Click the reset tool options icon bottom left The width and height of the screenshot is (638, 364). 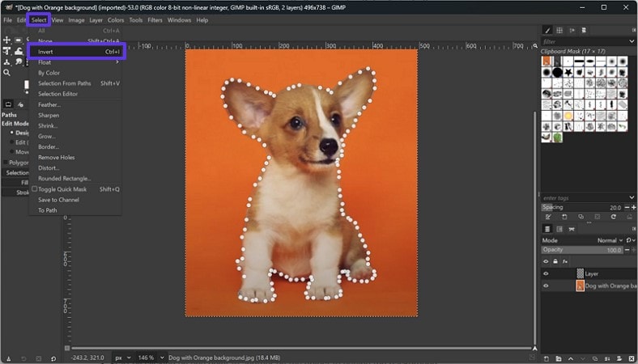pos(53,358)
